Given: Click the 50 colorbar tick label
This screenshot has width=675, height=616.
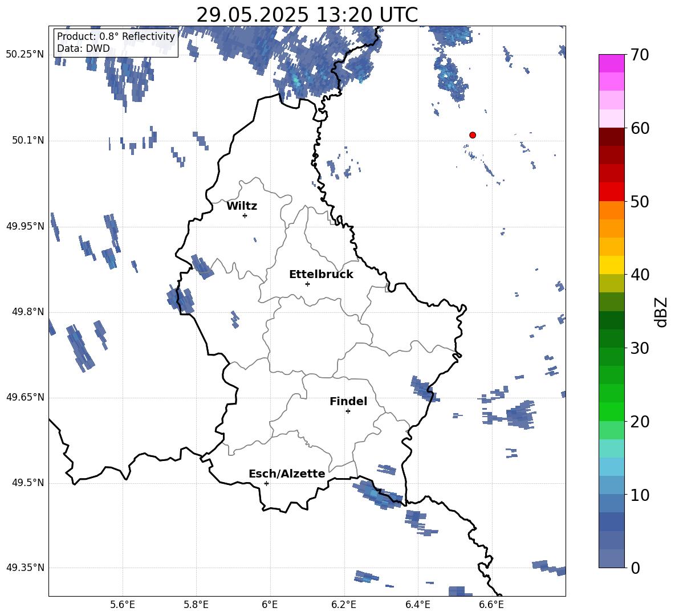Looking at the screenshot, I should (640, 201).
